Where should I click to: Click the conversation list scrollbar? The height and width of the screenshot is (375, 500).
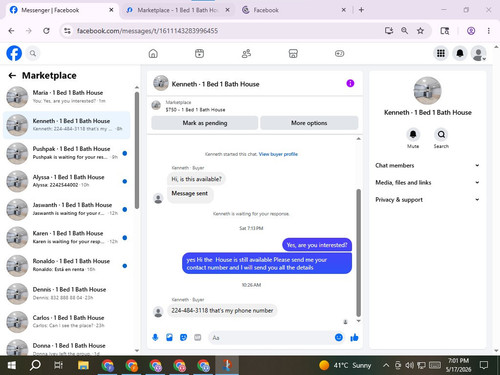point(137,150)
